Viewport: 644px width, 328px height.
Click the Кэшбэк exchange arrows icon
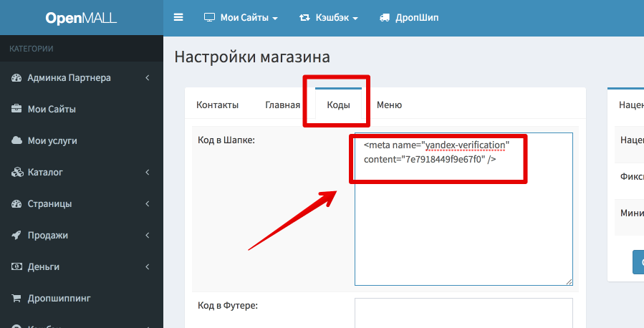(x=305, y=17)
